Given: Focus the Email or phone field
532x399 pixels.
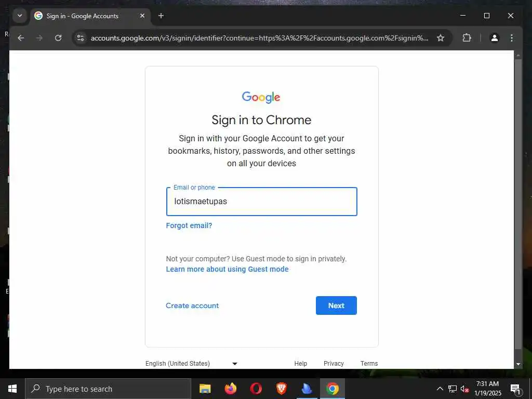Looking at the screenshot, I should (x=262, y=202).
